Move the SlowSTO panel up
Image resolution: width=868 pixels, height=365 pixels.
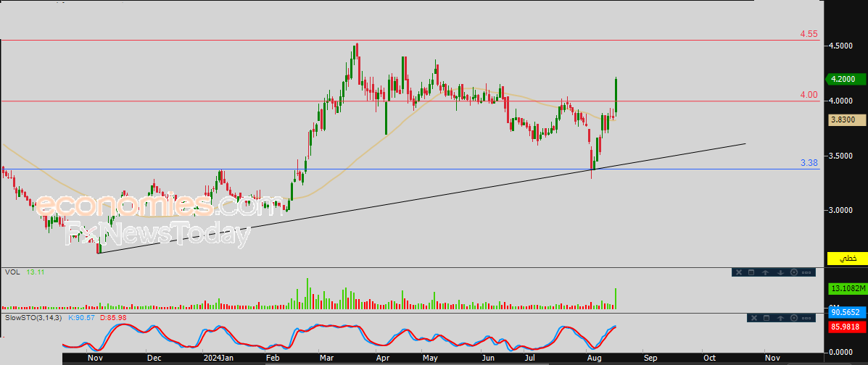pyautogui.click(x=780, y=318)
